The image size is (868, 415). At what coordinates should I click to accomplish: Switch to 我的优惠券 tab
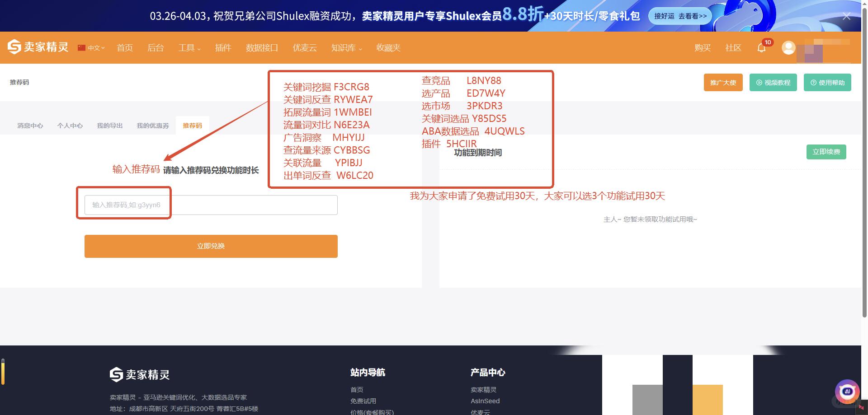coord(153,126)
